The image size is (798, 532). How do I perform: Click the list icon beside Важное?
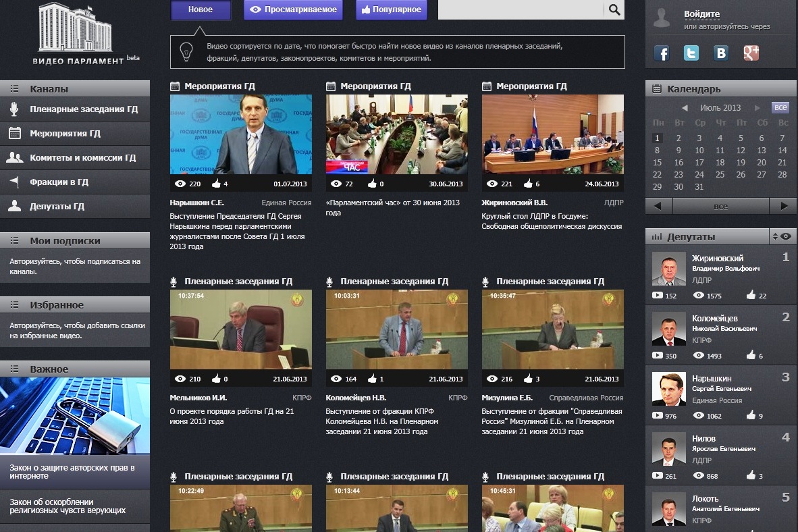tap(15, 369)
